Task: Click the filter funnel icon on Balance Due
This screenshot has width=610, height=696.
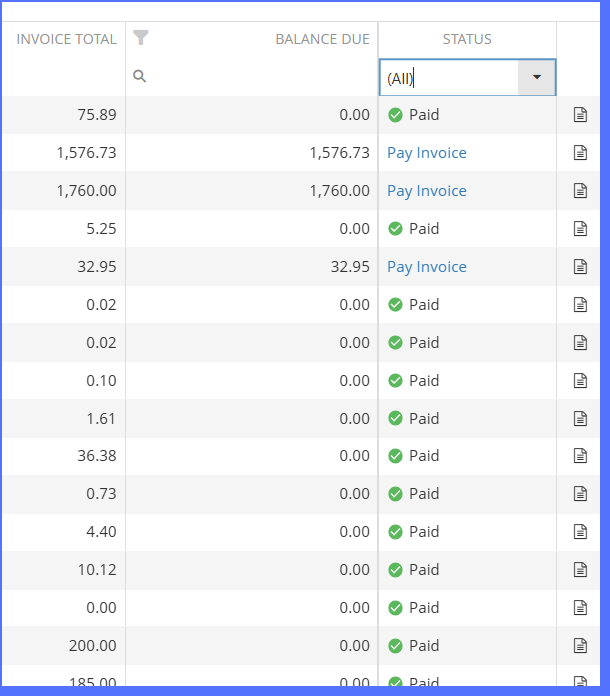Action: click(141, 38)
